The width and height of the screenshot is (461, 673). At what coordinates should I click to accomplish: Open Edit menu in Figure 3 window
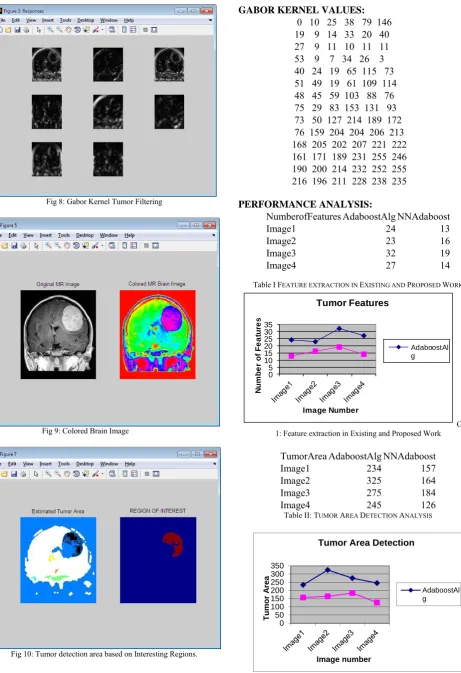(x=15, y=20)
